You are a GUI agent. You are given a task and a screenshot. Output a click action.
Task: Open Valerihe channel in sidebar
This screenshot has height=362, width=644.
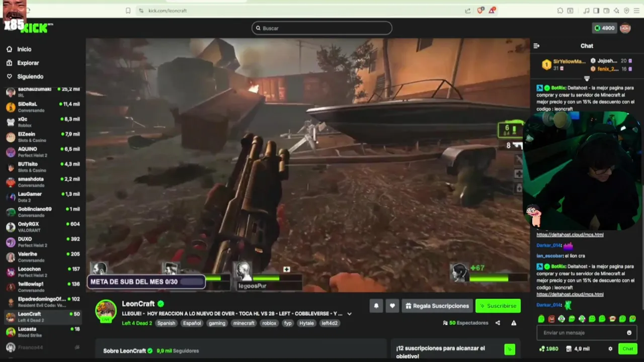[43, 257]
